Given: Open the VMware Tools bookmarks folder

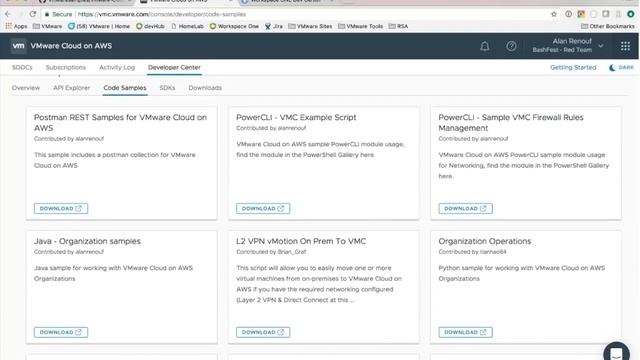Looking at the screenshot, I should [360, 26].
